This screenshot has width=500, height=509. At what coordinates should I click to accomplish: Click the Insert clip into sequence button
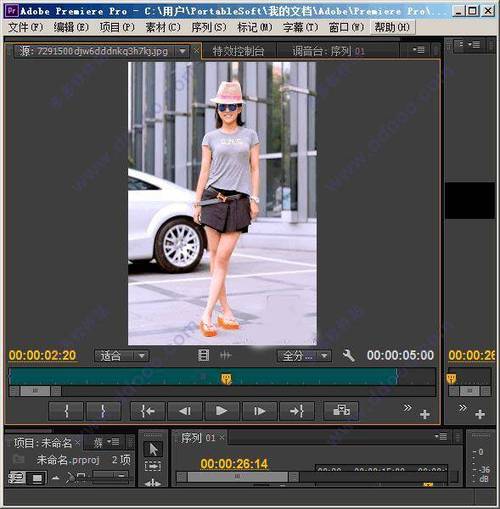(x=341, y=411)
